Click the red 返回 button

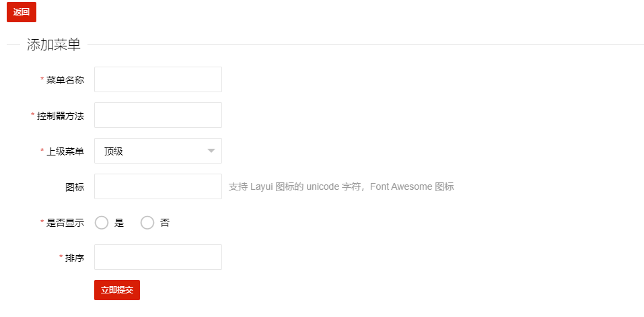pyautogui.click(x=22, y=12)
